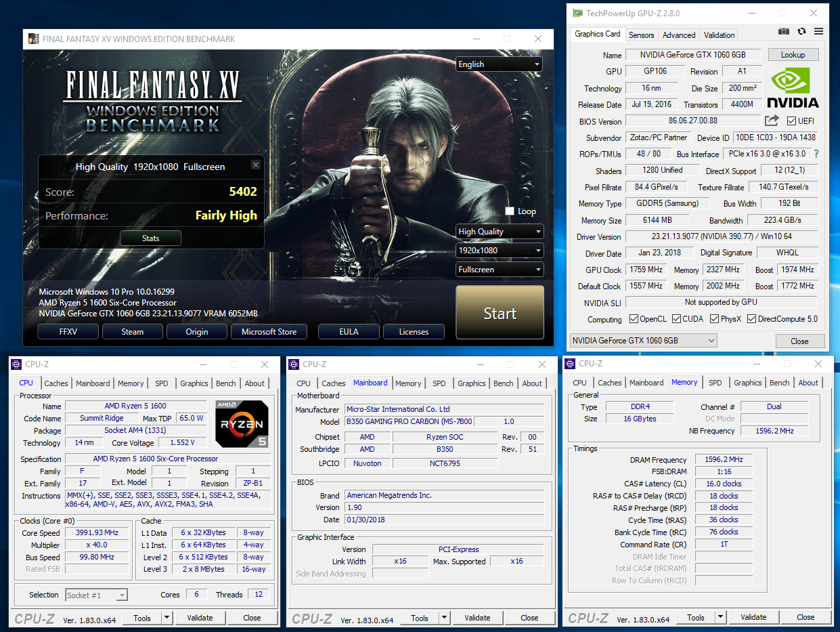Click Validate in CPU-Z CPU window
The width and height of the screenshot is (840, 632).
click(x=200, y=618)
